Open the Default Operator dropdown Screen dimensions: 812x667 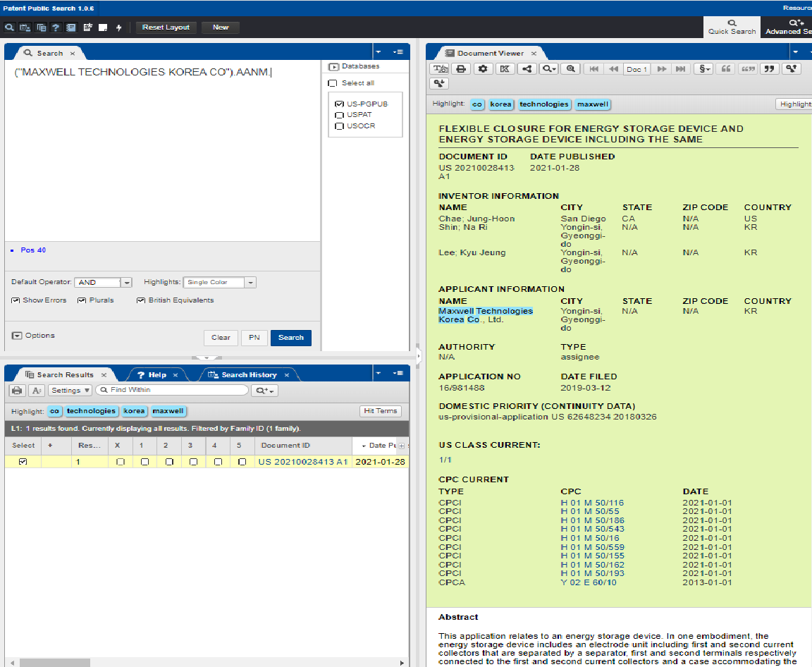click(x=126, y=282)
